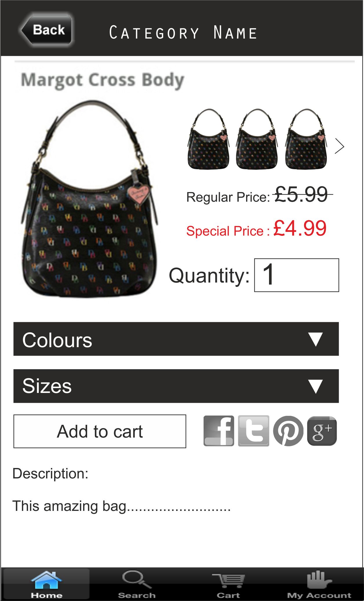Pin product using Pinterest icon
Viewport: 364px width, 601px height.
coord(288,431)
